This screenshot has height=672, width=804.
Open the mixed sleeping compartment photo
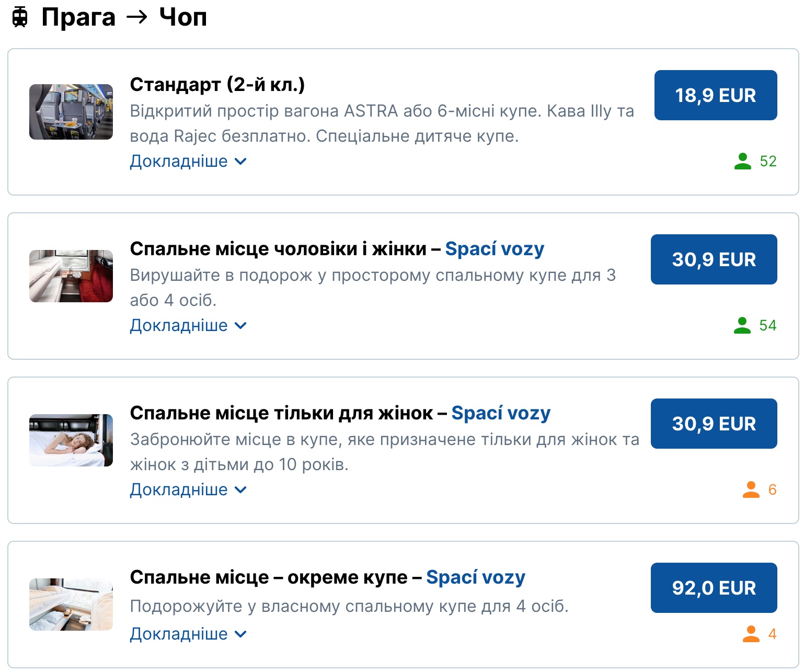[71, 276]
